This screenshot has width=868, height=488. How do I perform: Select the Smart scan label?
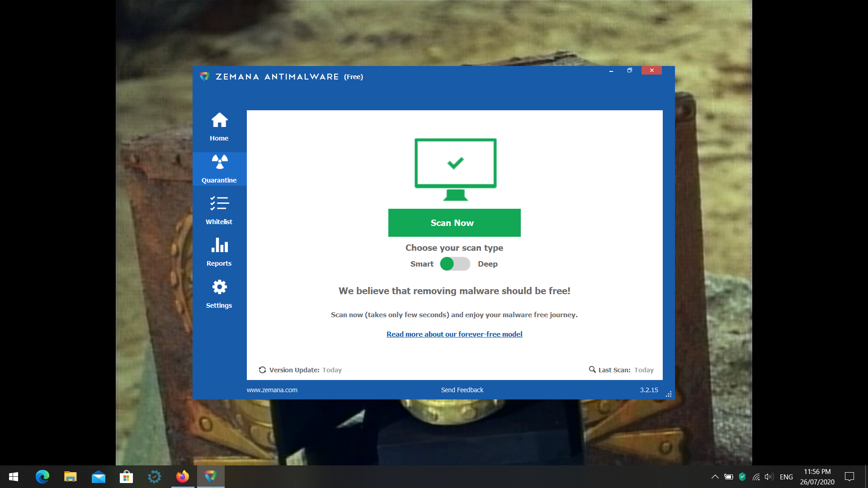click(x=421, y=264)
